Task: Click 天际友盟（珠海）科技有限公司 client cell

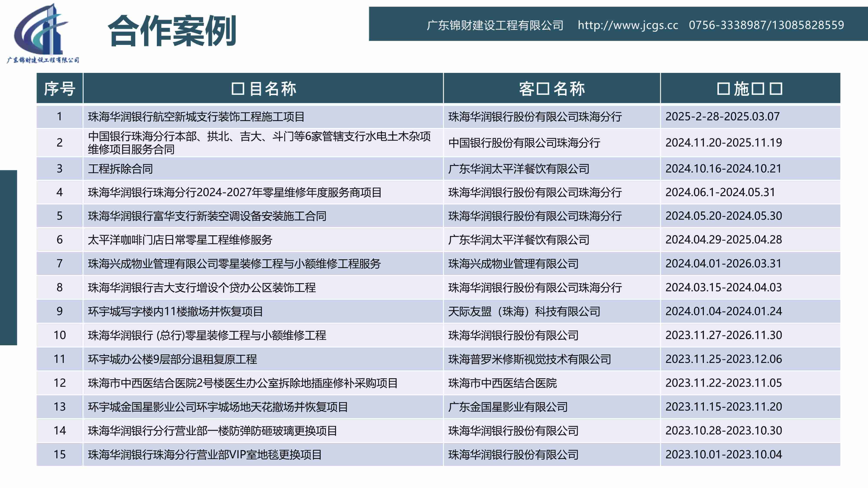Action: [x=552, y=311]
